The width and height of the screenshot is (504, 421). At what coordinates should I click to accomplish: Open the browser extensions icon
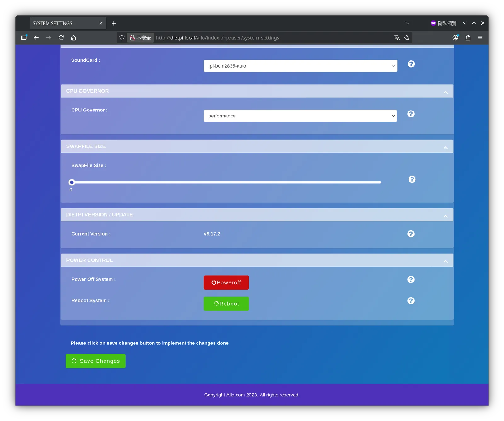(468, 38)
